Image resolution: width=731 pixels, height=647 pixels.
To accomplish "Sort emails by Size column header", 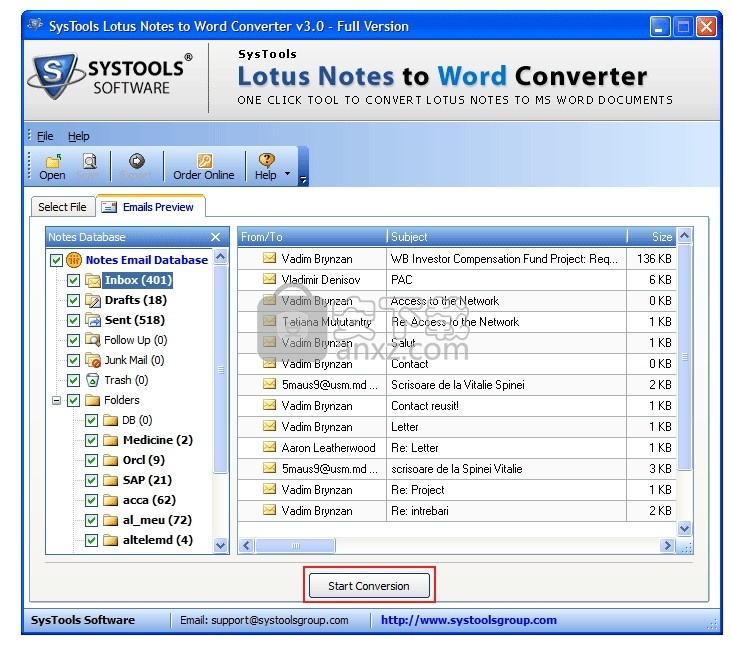I will pyautogui.click(x=652, y=237).
